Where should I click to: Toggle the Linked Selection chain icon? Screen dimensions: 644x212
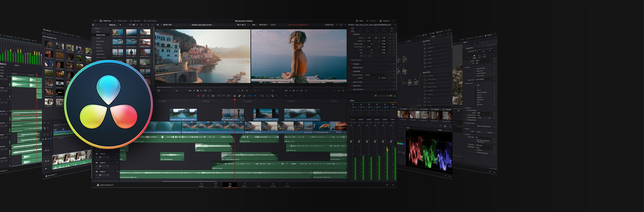pyautogui.click(x=239, y=96)
